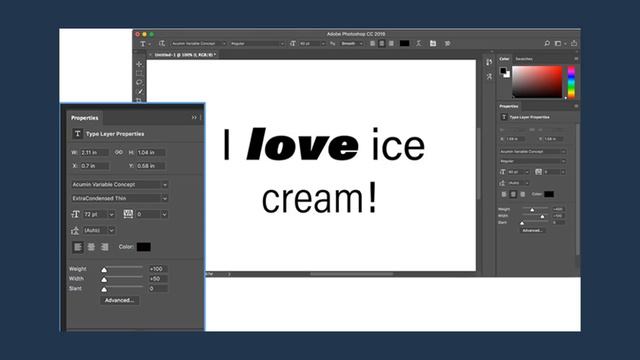The image size is (640, 360).
Task: Toggle text orientation in the options bar
Action: click(162, 43)
